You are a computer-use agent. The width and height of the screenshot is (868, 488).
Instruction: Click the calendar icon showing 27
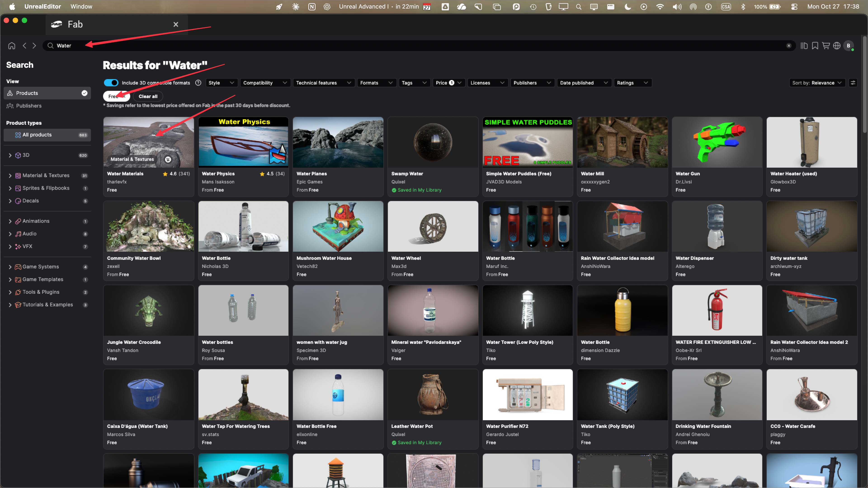(427, 6)
